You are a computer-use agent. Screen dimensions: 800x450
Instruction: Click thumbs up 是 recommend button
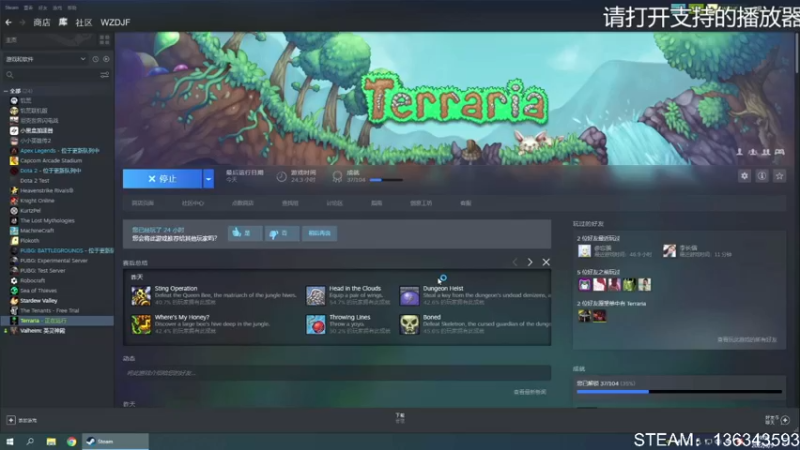pos(245,233)
